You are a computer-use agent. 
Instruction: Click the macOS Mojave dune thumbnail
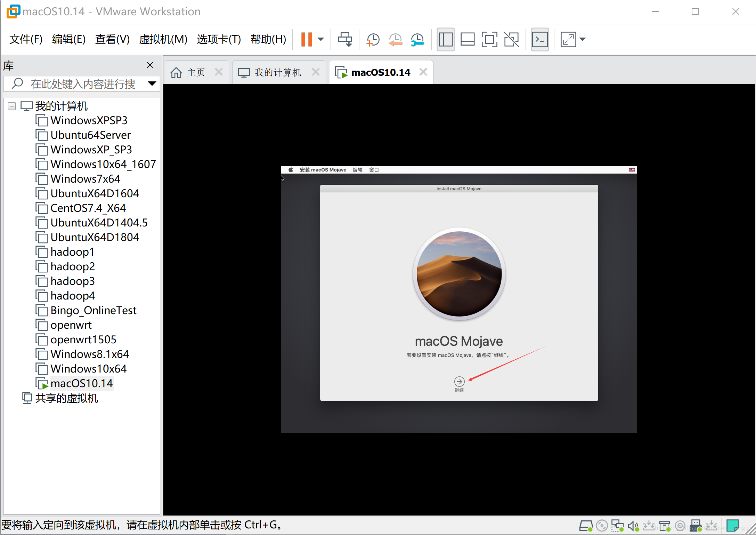click(x=459, y=274)
